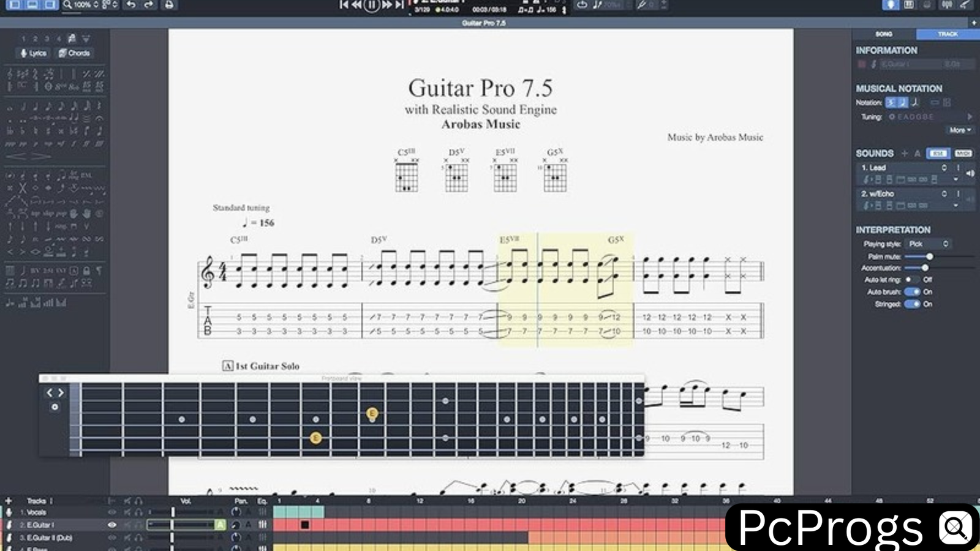Select voice 2 in palette
Viewport: 980px width, 551px height.
pyautogui.click(x=36, y=39)
